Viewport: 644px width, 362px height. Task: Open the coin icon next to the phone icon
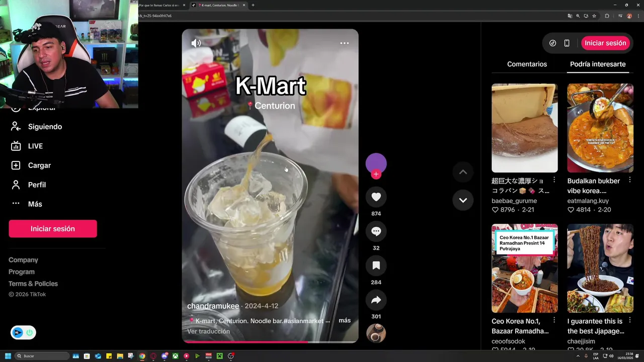(x=552, y=43)
